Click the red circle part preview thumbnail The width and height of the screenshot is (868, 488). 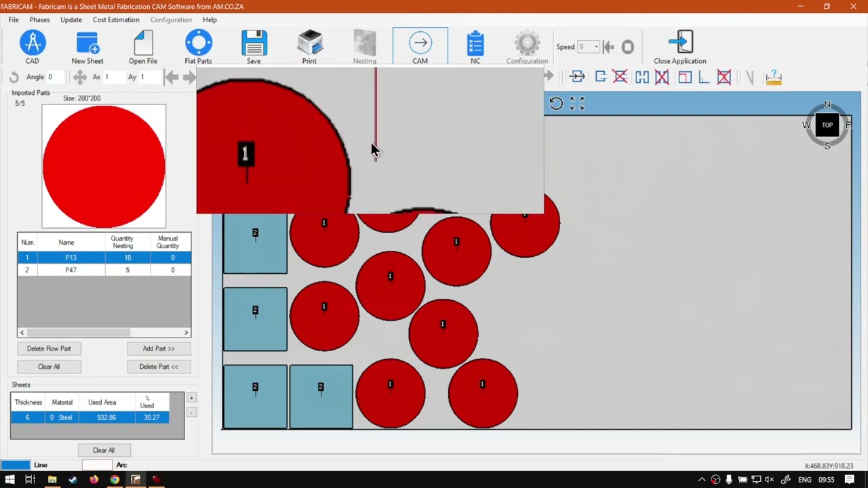104,166
